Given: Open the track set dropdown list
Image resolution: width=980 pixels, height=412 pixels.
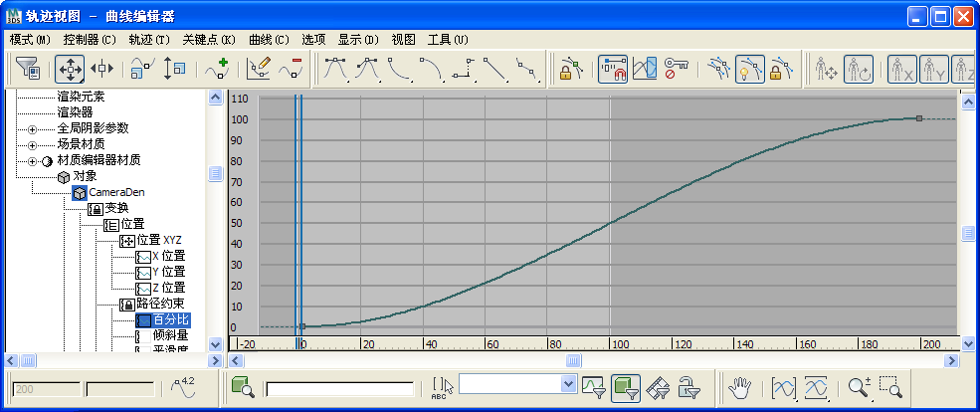Looking at the screenshot, I should pos(568,384).
